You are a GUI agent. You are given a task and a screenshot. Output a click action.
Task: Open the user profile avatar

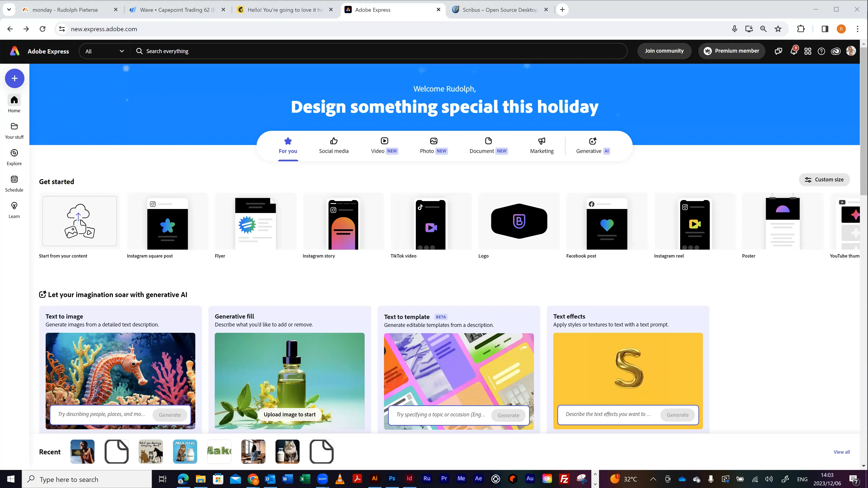(851, 51)
